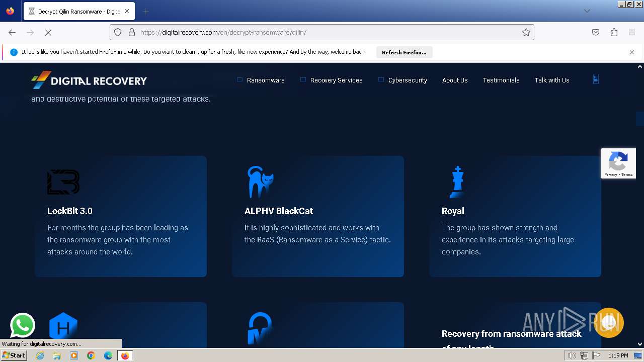This screenshot has width=644, height=362.
Task: Click the Royal group description text
Action: (x=508, y=240)
